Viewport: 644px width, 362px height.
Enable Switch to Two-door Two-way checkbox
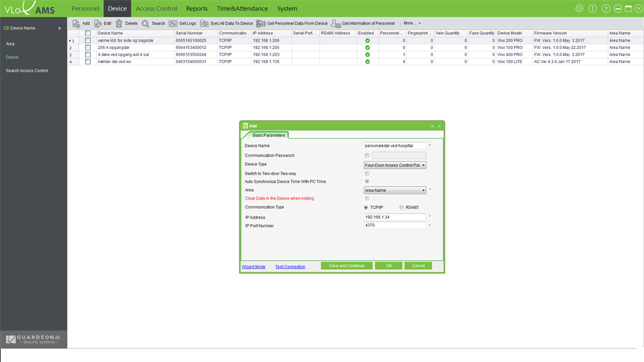(367, 173)
